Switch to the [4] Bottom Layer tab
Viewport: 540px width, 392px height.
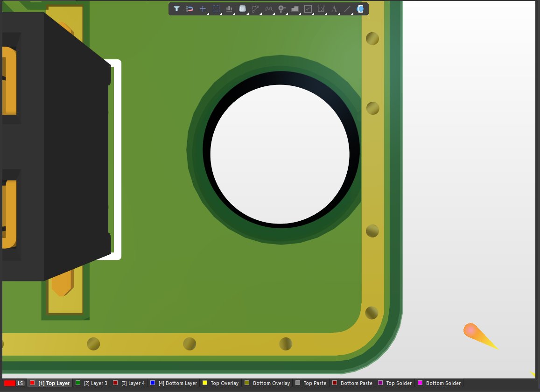coord(174,383)
